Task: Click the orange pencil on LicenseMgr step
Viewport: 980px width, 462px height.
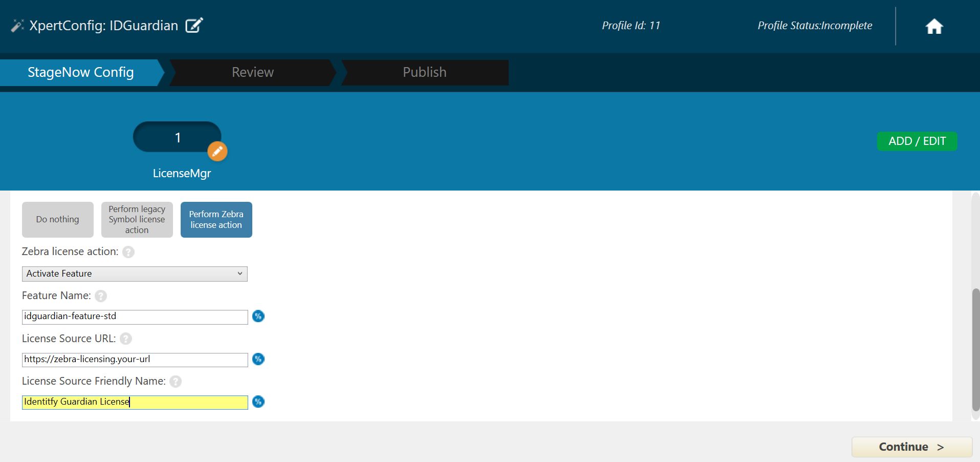Action: (x=217, y=151)
